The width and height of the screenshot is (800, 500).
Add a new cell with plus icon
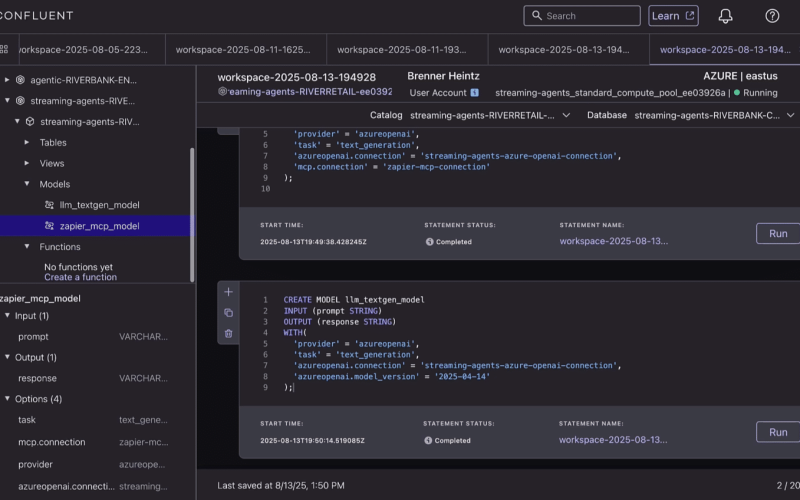tap(229, 292)
